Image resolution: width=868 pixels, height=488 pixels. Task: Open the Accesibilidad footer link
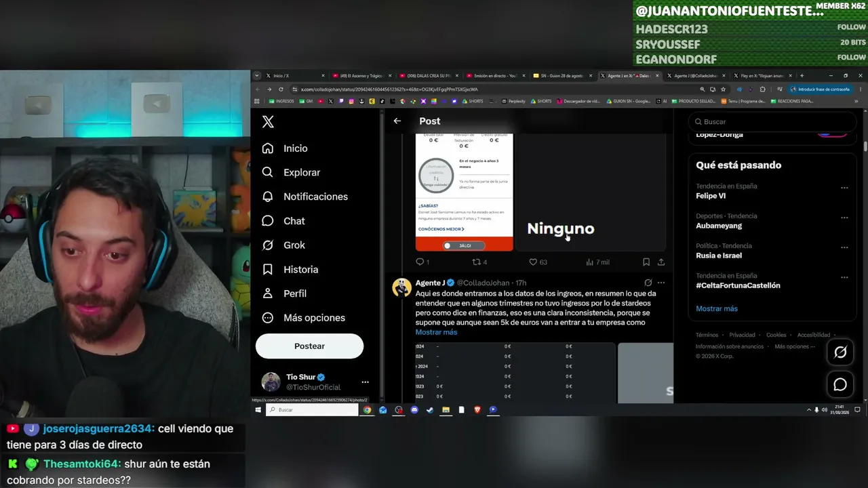point(813,335)
